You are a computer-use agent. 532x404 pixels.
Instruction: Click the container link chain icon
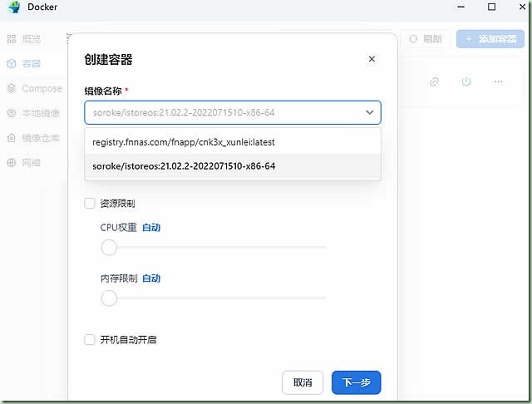pos(434,81)
